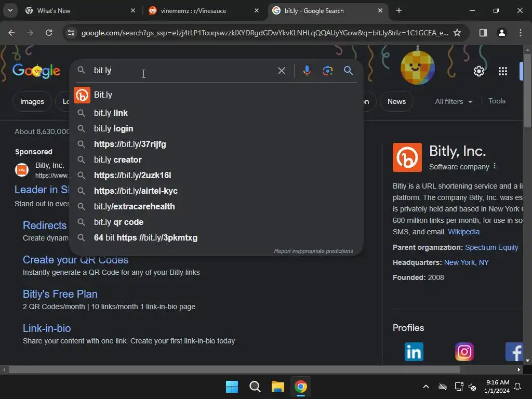Image resolution: width=532 pixels, height=399 pixels.
Task: Click the vertical page scrollbar thumb
Action: (527, 90)
